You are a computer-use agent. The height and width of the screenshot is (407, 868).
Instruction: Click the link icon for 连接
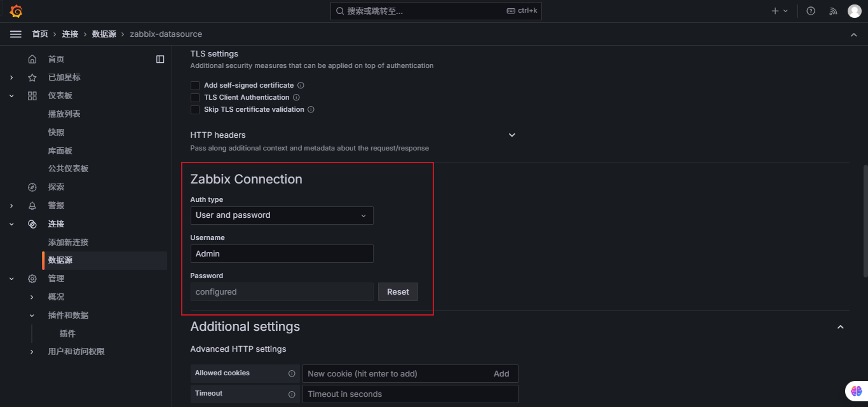(32, 224)
